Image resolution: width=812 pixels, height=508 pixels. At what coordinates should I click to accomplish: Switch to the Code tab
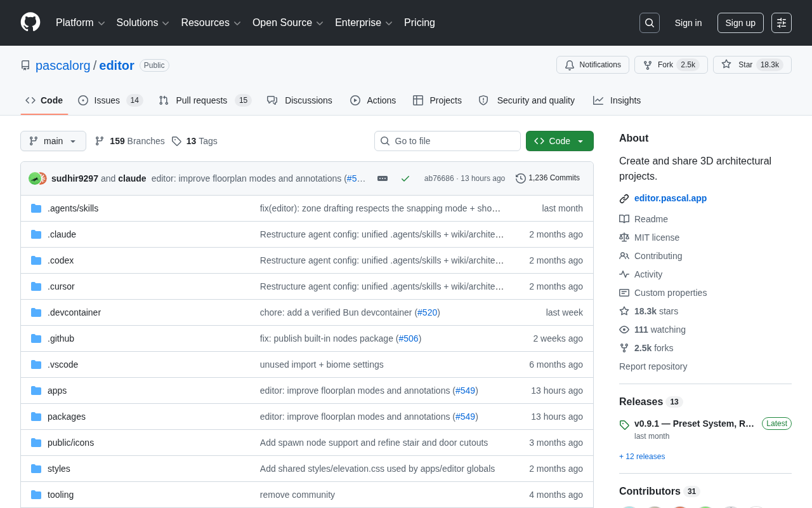click(44, 100)
